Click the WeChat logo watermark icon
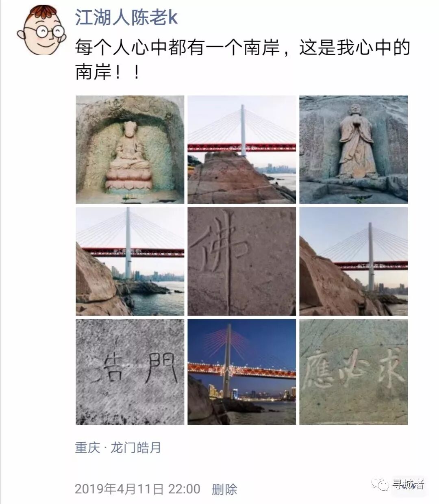 pos(382,484)
